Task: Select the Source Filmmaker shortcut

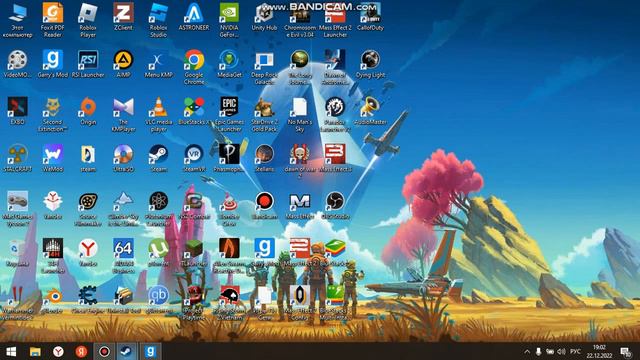Action: coord(88,209)
